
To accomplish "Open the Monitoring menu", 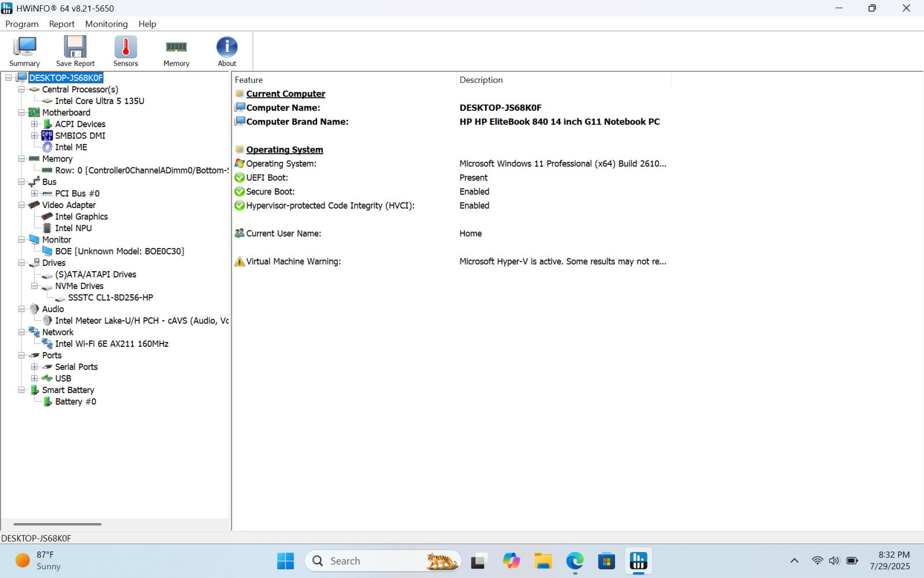I will pyautogui.click(x=106, y=24).
